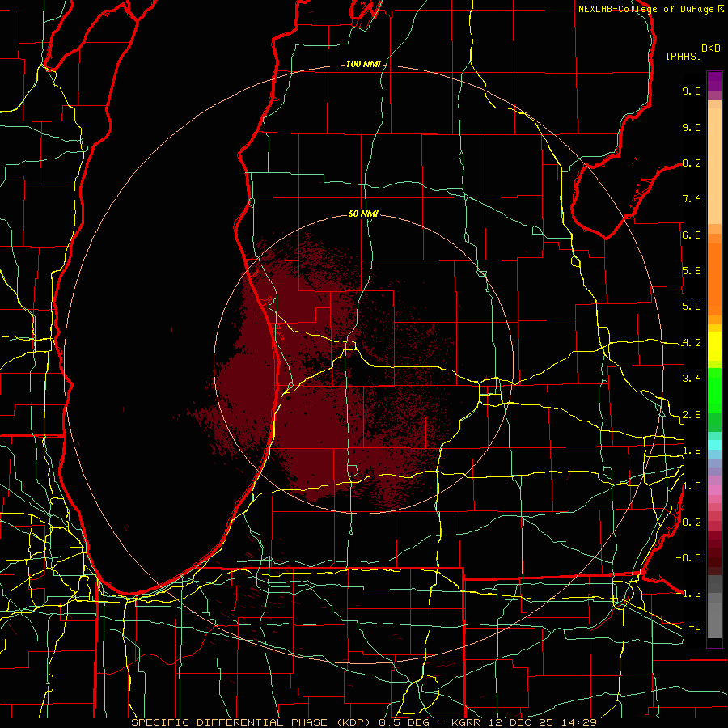This screenshot has width=728, height=728.
Task: Click the bright green band on color bar
Action: pos(714,392)
